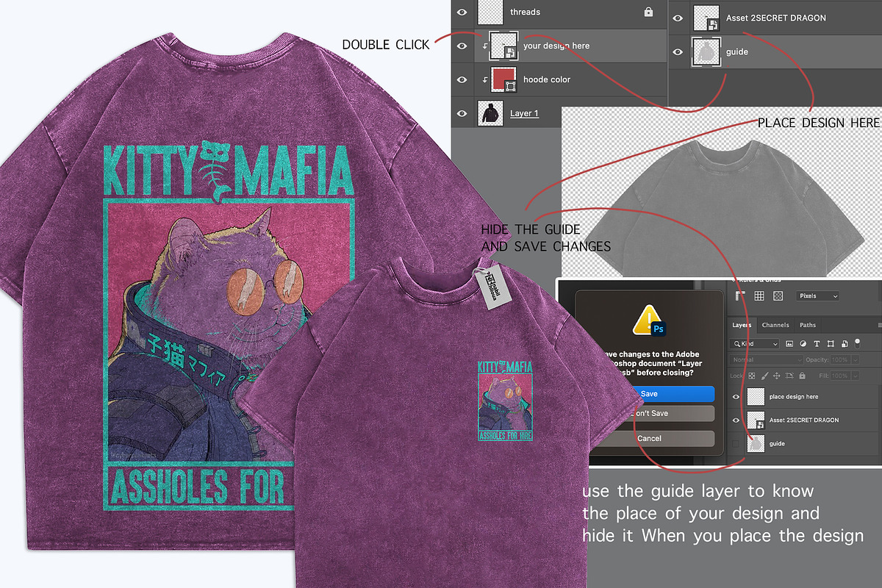Click the Fill 100% value field

(840, 376)
